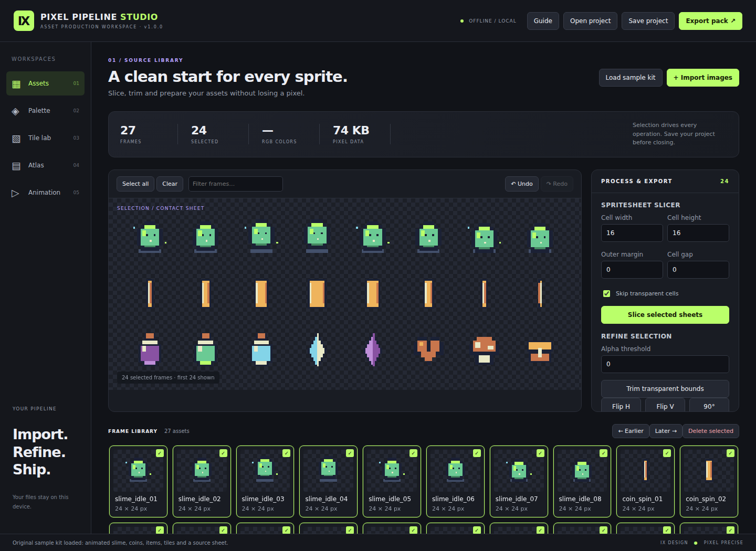Click the Cell height field
The width and height of the screenshot is (756, 551).
click(x=698, y=233)
